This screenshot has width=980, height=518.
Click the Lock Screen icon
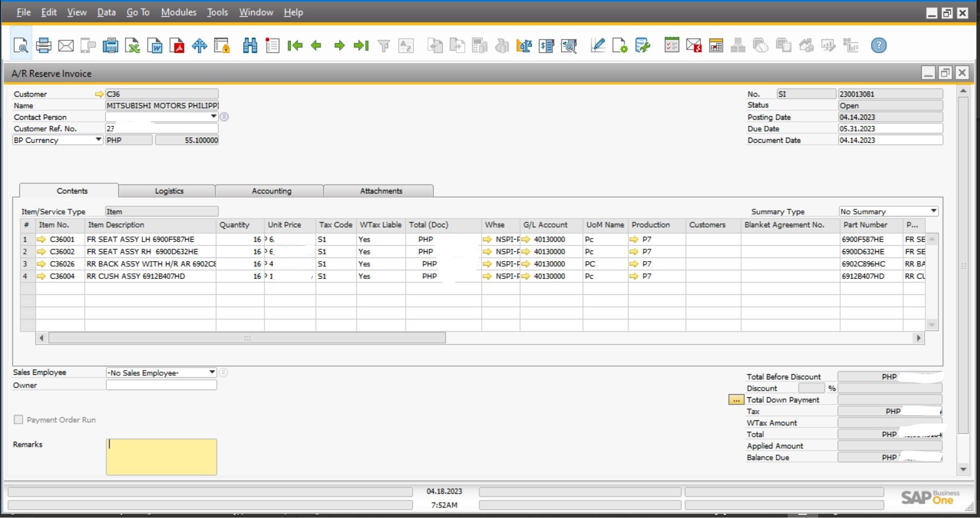(x=222, y=46)
